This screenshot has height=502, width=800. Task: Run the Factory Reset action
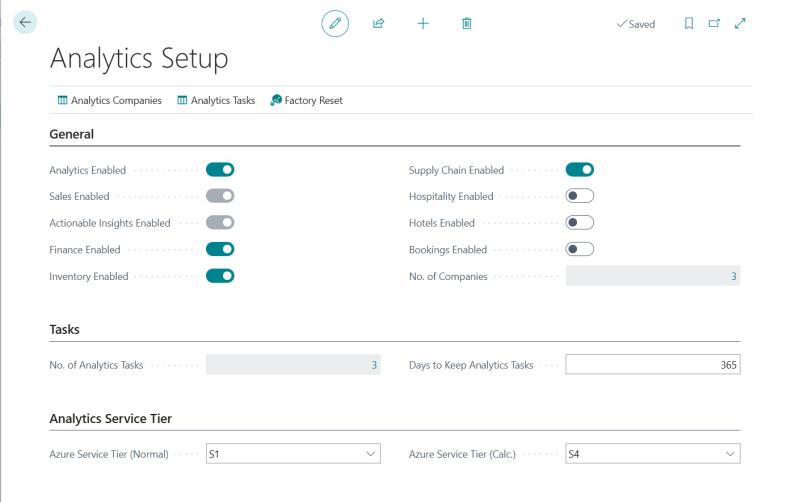(307, 100)
